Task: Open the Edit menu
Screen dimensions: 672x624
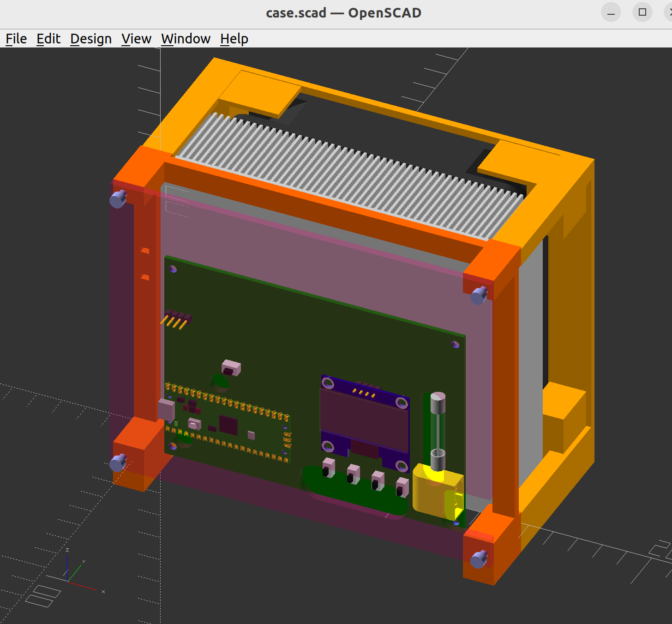Action: 48,39
